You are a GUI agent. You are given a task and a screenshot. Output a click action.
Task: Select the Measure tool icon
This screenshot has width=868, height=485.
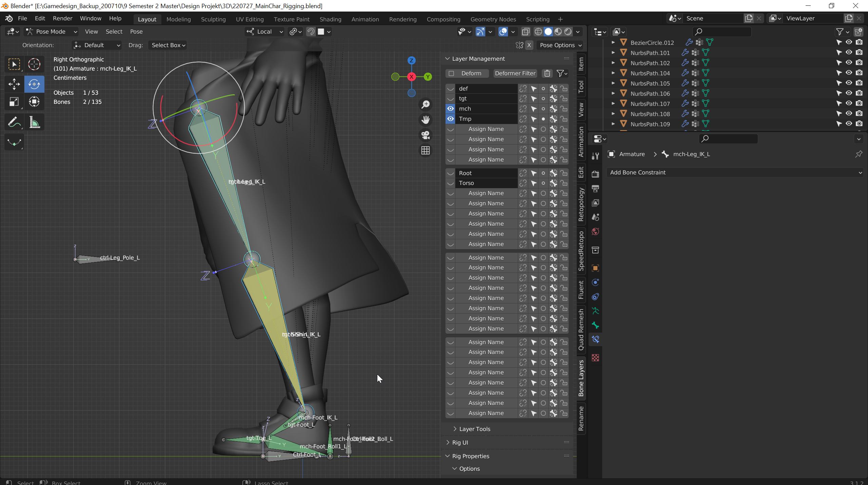coord(34,124)
